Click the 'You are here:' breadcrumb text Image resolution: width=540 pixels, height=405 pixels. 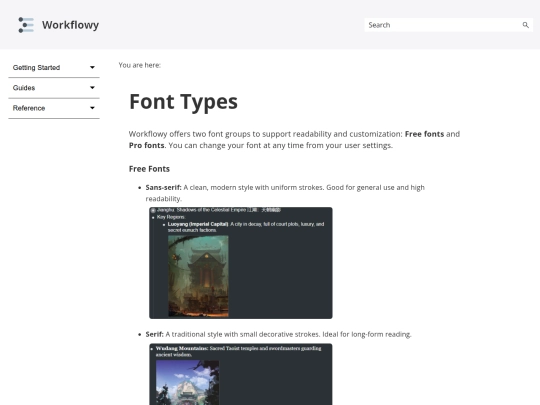pyautogui.click(x=139, y=65)
